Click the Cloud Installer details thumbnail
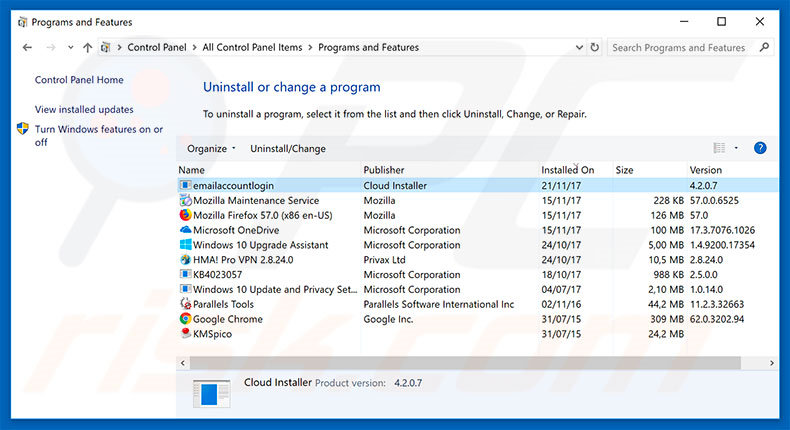790x430 pixels. [x=212, y=393]
